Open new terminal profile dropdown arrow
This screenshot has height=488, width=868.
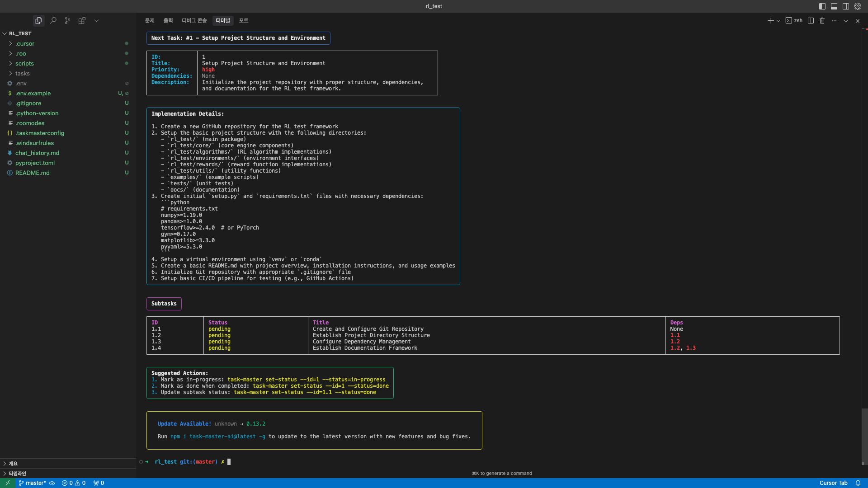tap(778, 21)
